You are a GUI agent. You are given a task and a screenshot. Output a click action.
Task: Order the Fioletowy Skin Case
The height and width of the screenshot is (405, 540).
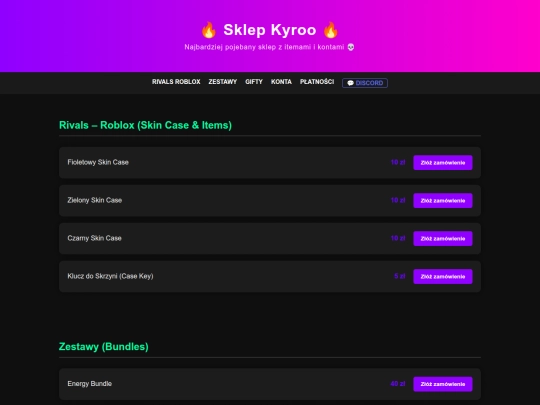(443, 163)
